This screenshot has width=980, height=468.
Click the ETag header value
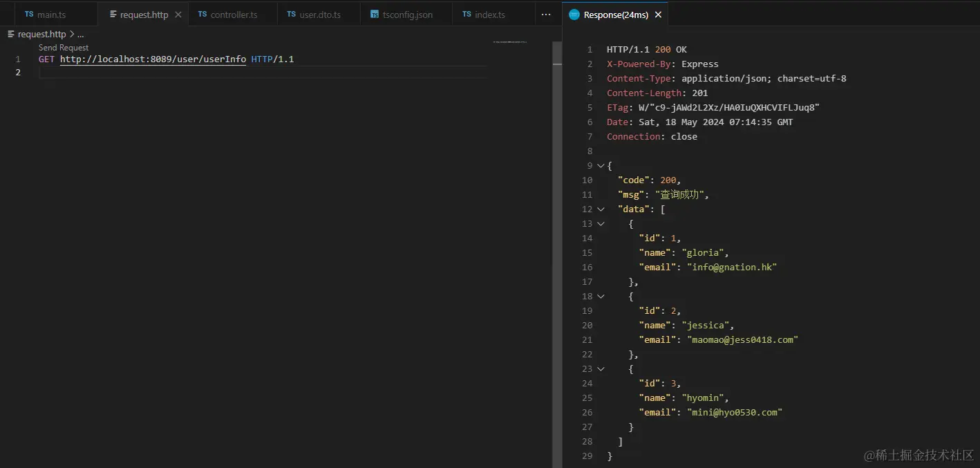tap(728, 108)
